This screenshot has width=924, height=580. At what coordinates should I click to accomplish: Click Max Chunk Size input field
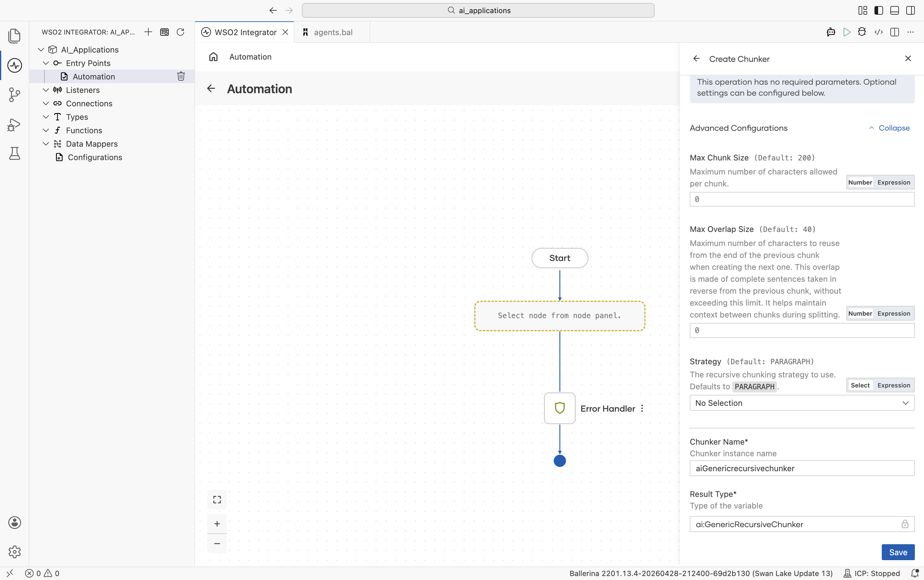point(802,199)
